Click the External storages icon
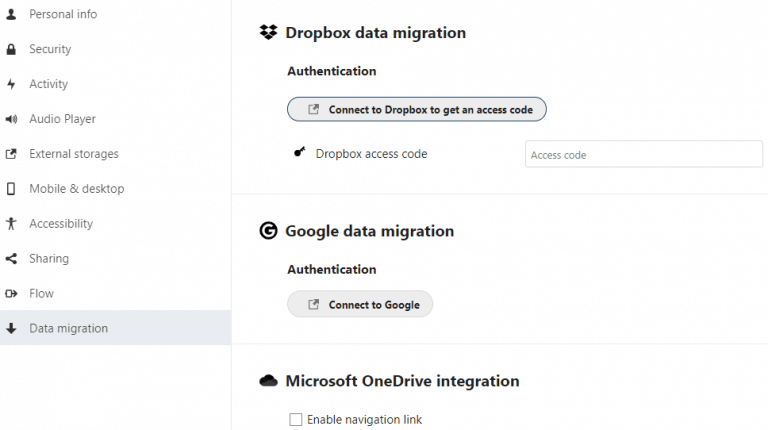This screenshot has width=768, height=430. coord(11,154)
